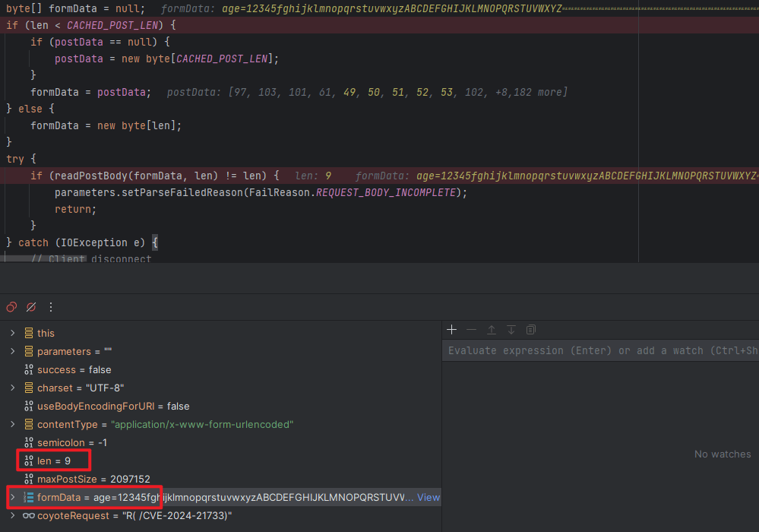Click the copy watches icon
Screen dimensions: 759x532
click(531, 330)
